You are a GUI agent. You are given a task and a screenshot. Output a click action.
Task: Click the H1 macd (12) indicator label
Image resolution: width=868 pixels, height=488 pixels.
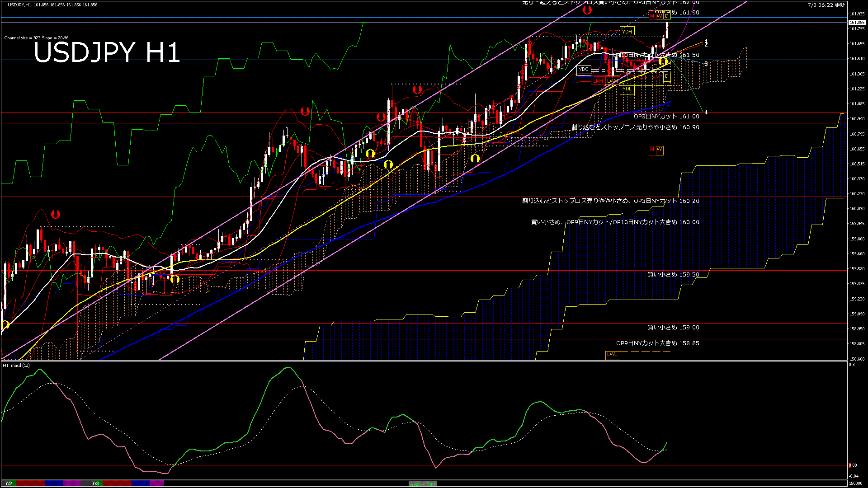16,365
